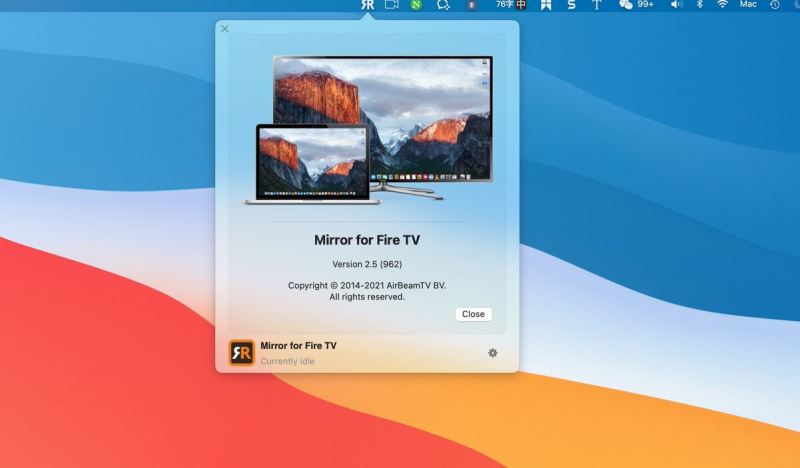
Task: Click the Bluetooth menu bar icon
Action: pos(699,5)
